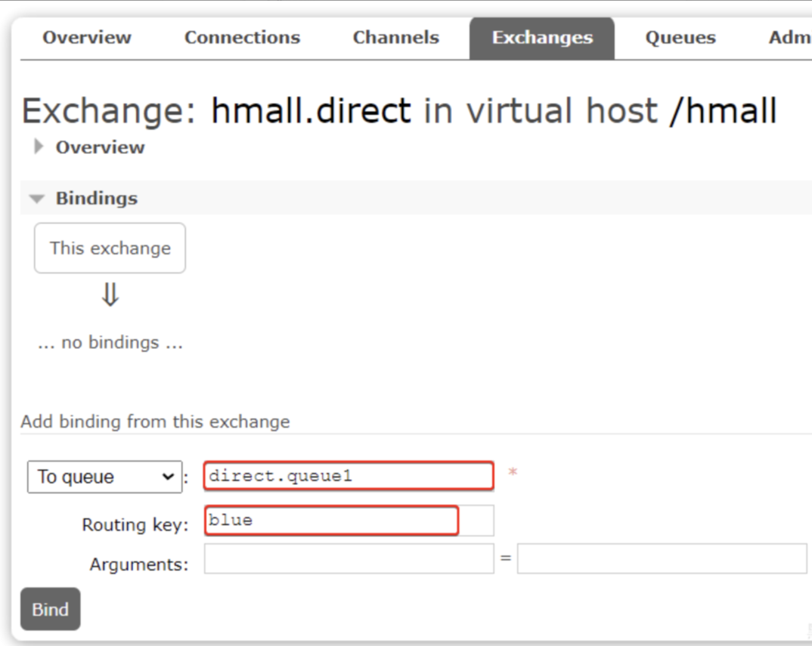The height and width of the screenshot is (646, 812).
Task: Click the Routing key field containing blue
Action: click(349, 521)
